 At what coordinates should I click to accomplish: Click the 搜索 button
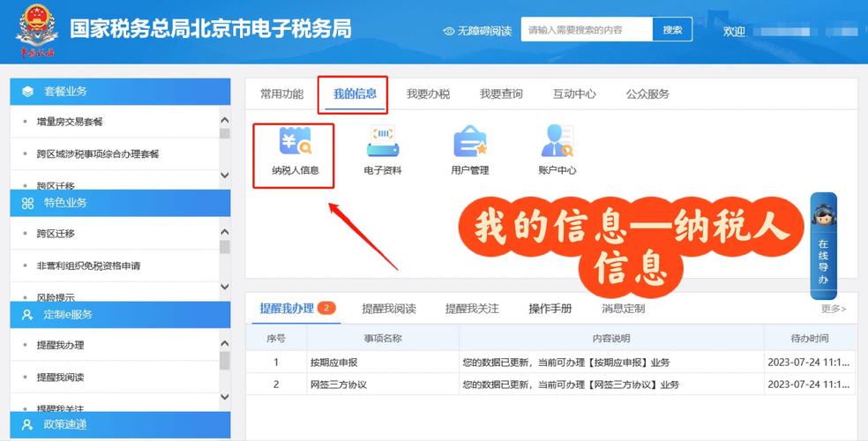pyautogui.click(x=672, y=30)
